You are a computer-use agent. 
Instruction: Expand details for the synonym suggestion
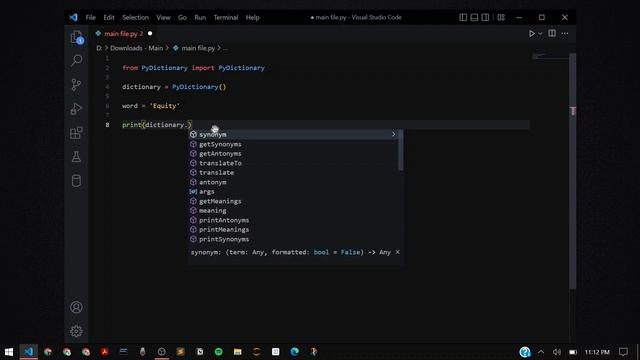click(x=393, y=134)
